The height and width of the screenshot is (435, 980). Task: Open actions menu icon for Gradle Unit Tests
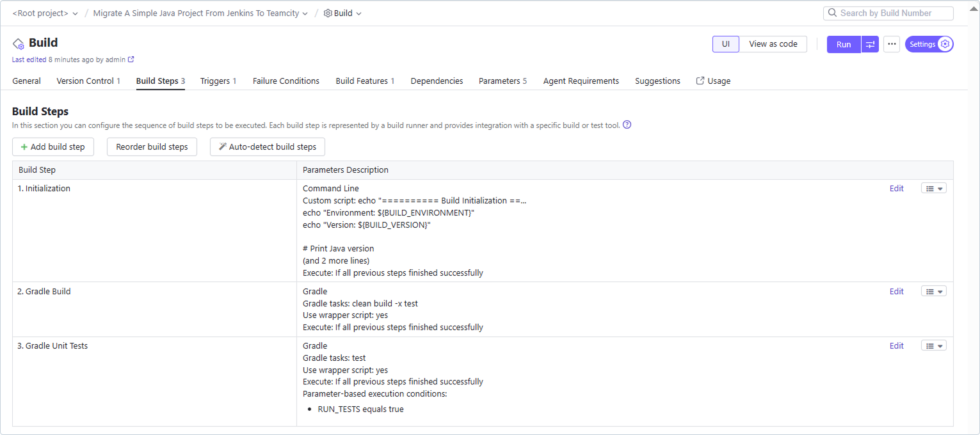click(x=933, y=345)
